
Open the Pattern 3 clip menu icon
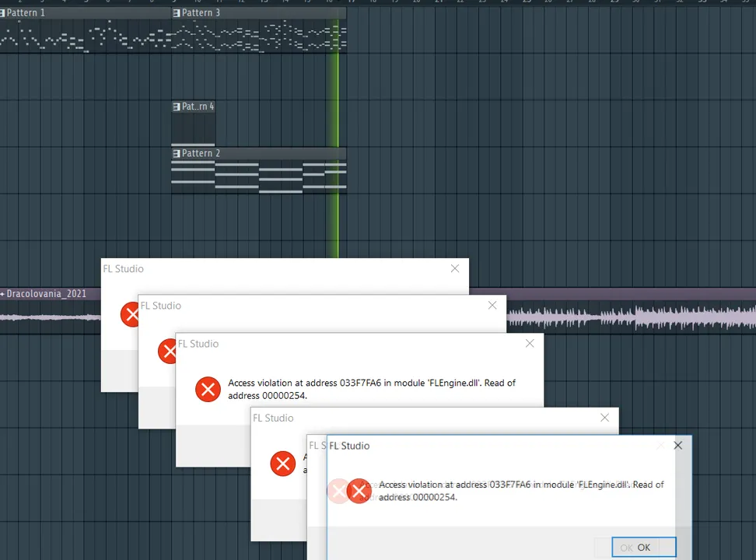[x=177, y=13]
